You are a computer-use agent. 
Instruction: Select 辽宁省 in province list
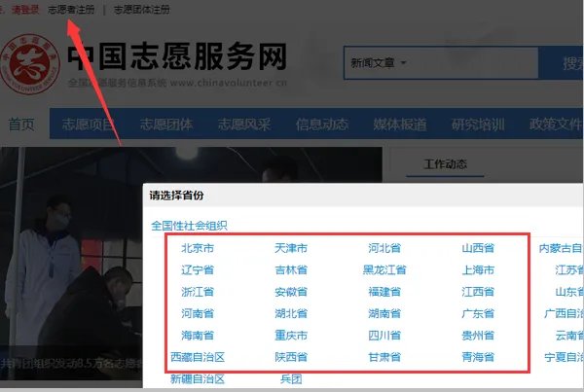(198, 269)
